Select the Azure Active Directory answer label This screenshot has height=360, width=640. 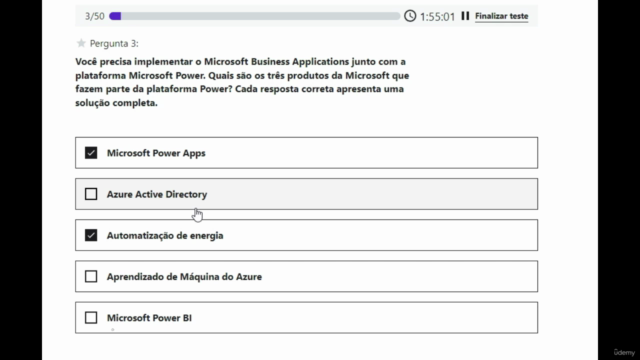(x=157, y=194)
